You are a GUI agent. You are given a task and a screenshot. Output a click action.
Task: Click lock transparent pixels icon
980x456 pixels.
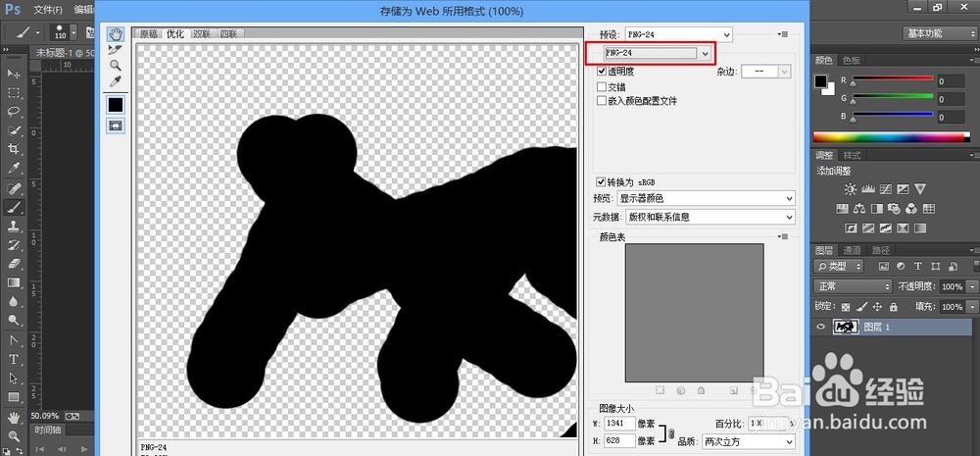(846, 307)
